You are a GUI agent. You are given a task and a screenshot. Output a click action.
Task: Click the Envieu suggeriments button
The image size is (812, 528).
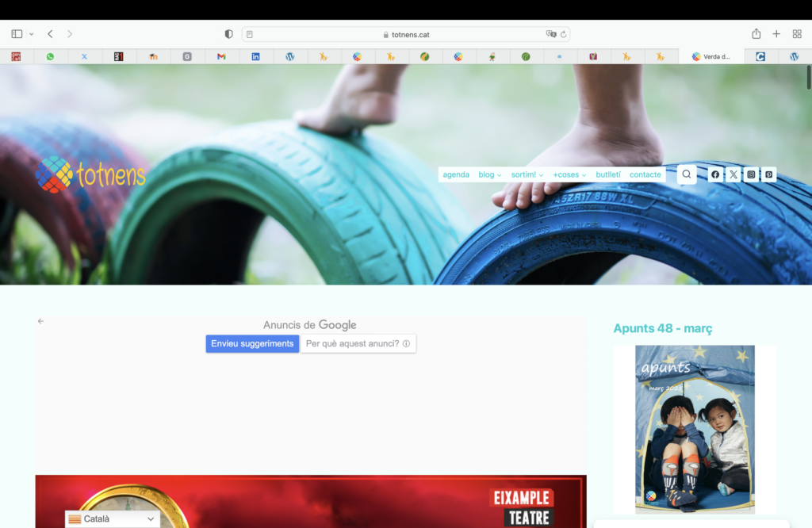252,344
